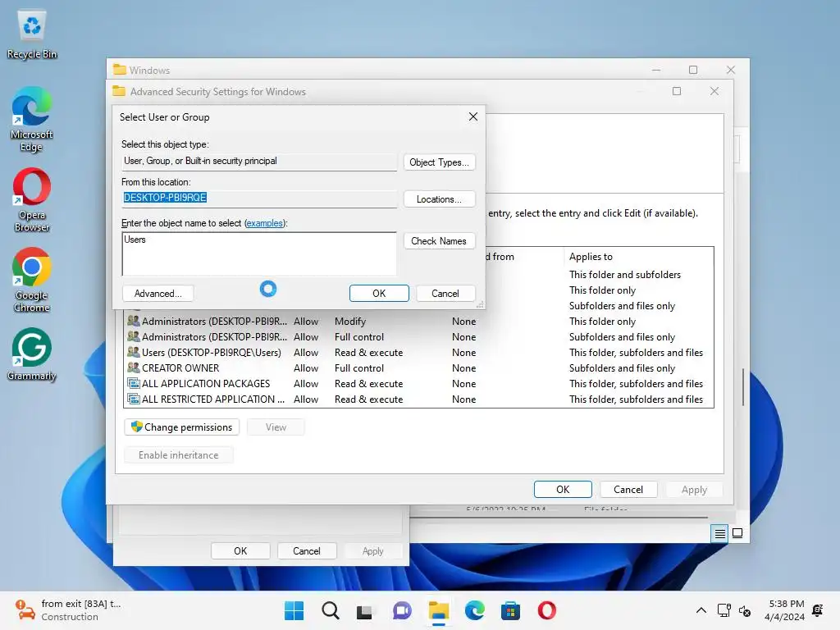840x630 pixels.
Task: Click Explorer vertical scrollbar
Action: coord(743,387)
